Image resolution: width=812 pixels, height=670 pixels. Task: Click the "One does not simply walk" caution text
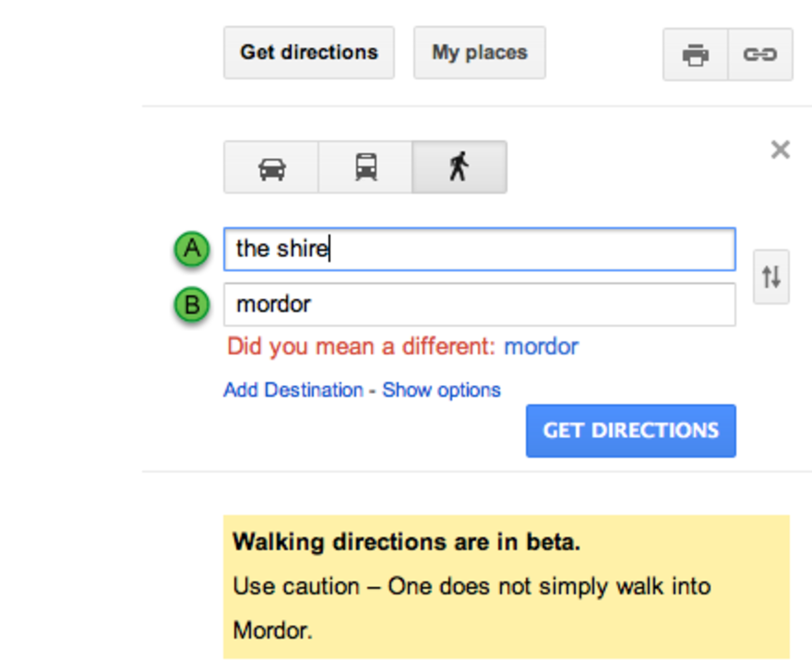(x=471, y=587)
